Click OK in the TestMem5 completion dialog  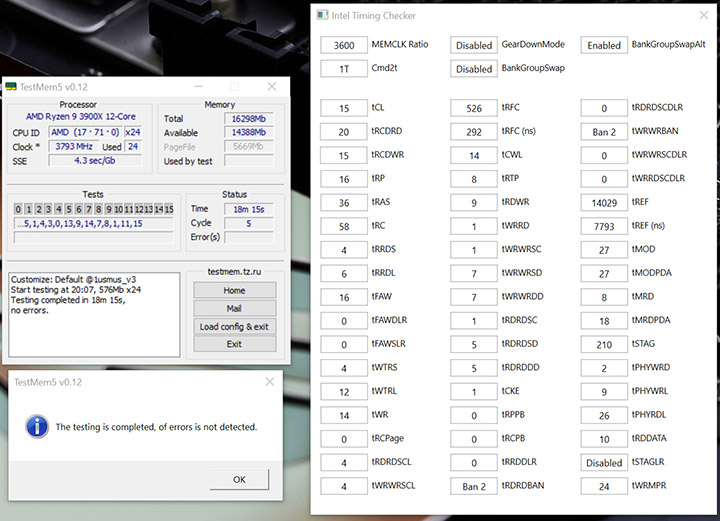tap(239, 479)
